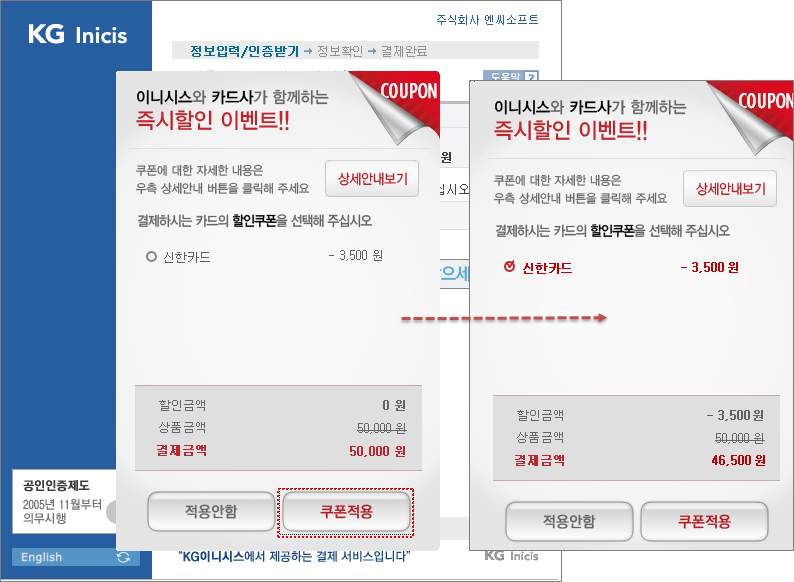The image size is (794, 582).
Task: Click the gray KG Inicis logo at bottom
Action: pos(509,555)
